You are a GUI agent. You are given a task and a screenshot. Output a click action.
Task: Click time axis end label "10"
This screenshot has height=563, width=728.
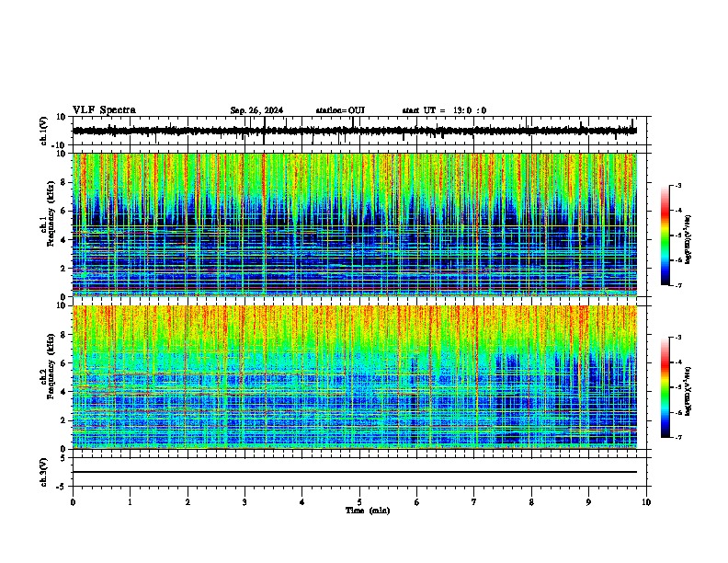tap(646, 502)
